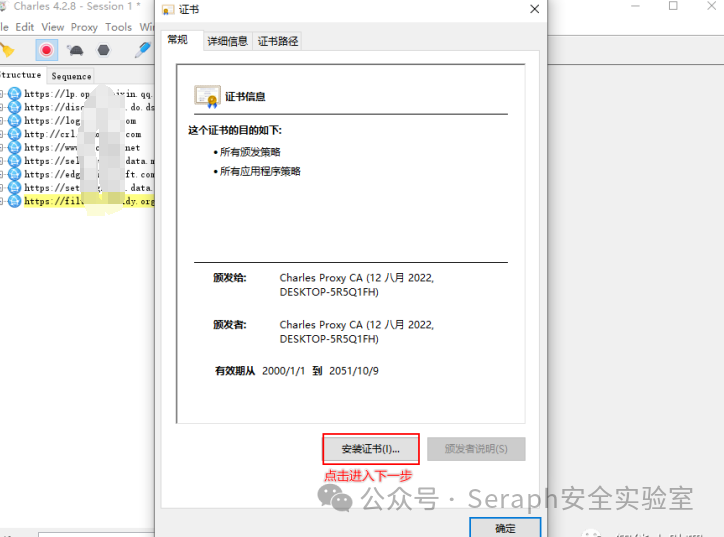
Task: Click the 2000/1/1 validity start date
Action: click(x=284, y=371)
